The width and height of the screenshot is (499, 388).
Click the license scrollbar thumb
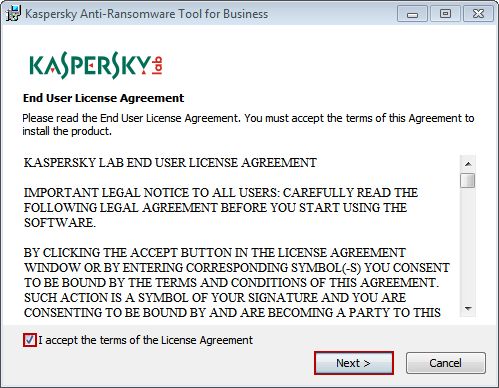pos(468,180)
